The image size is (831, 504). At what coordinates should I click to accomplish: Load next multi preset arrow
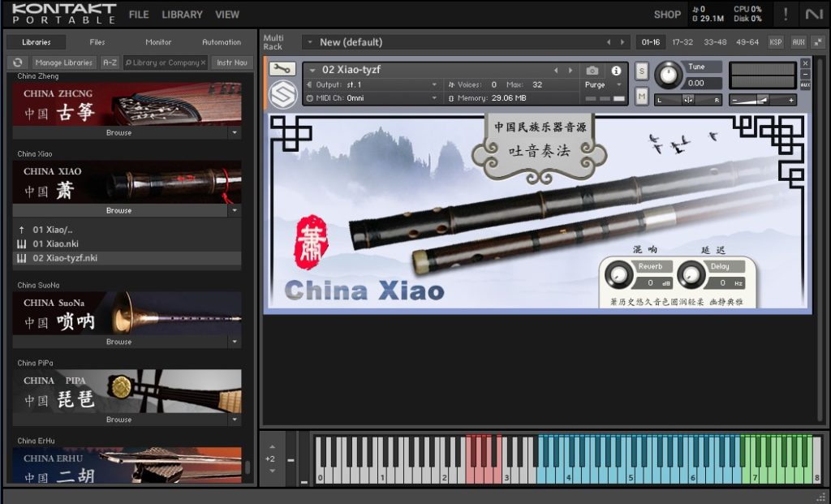pos(622,42)
